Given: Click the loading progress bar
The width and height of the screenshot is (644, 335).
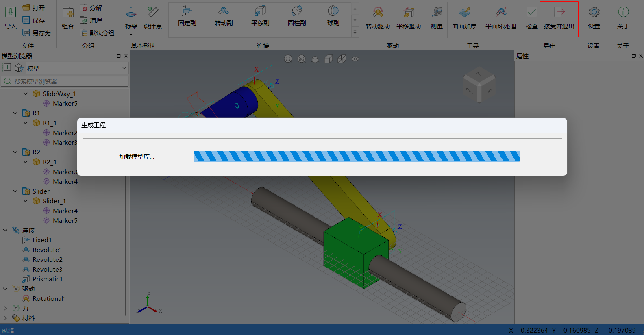Looking at the screenshot, I should click(357, 157).
